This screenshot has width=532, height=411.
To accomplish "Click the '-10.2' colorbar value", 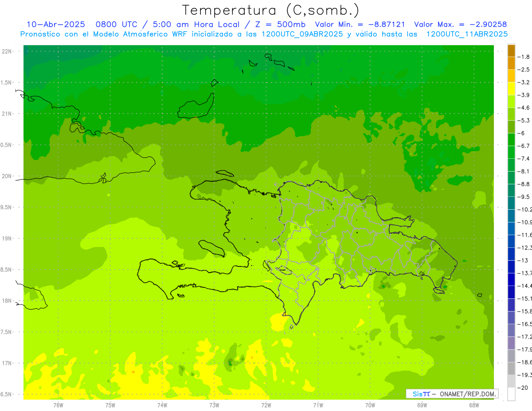I will point(525,210).
